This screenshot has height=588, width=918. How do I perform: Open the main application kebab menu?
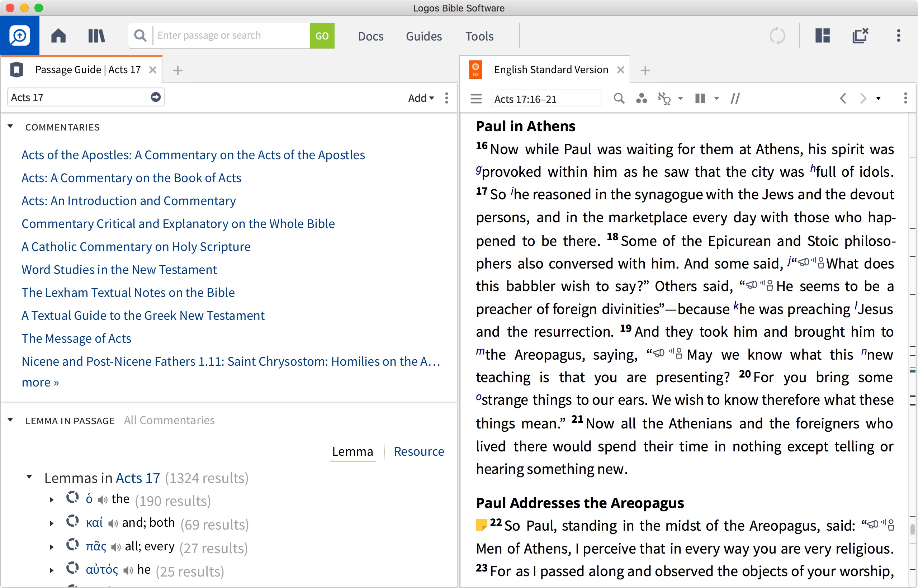coord(899,35)
